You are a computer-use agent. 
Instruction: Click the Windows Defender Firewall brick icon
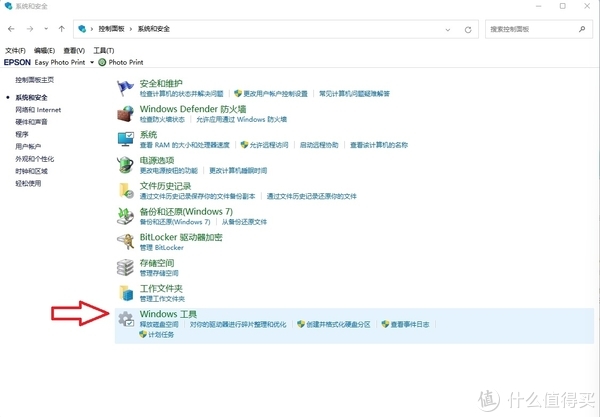pos(125,114)
